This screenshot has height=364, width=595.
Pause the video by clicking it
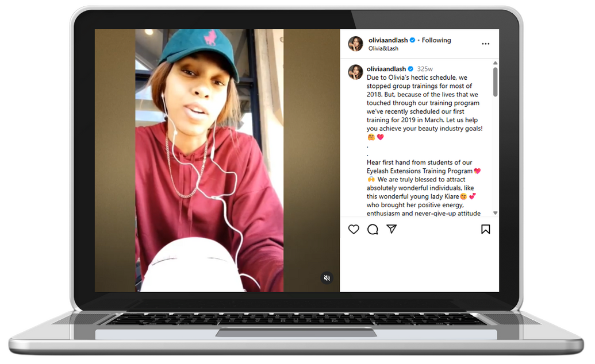(209, 160)
